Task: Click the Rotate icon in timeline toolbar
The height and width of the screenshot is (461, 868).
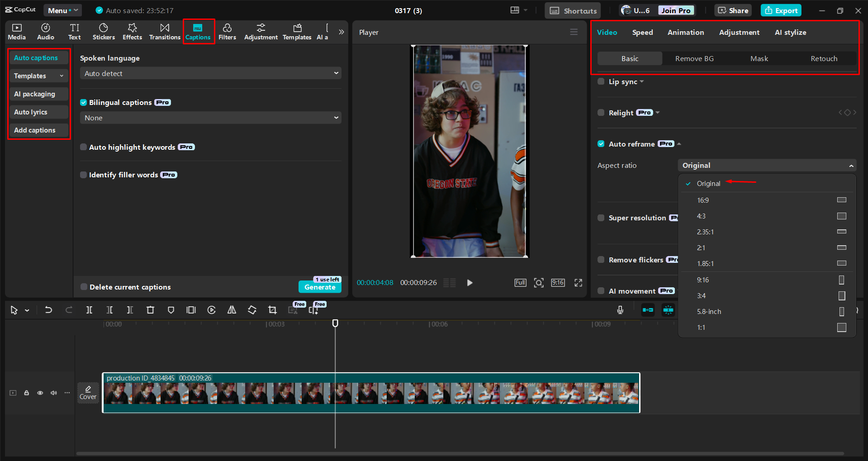Action: [x=252, y=310]
